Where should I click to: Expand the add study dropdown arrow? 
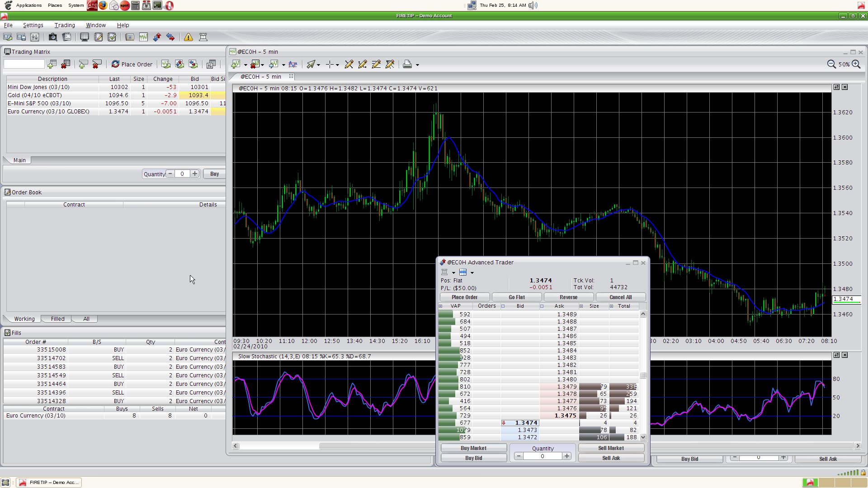coord(245,65)
